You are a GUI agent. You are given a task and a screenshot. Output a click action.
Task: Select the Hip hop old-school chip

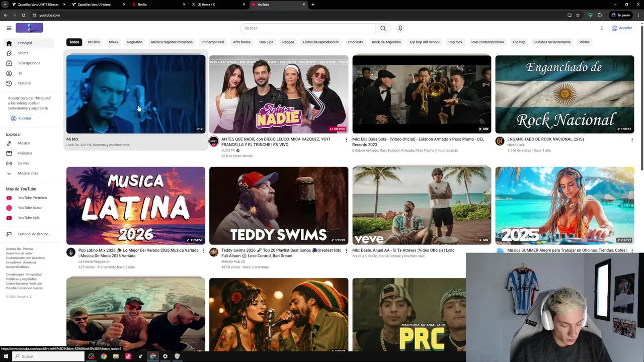click(425, 42)
